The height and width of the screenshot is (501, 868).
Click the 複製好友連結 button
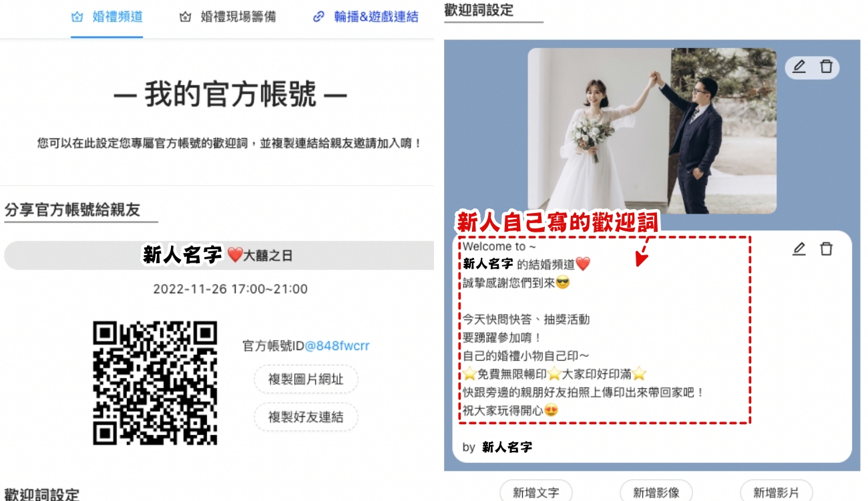click(x=306, y=417)
